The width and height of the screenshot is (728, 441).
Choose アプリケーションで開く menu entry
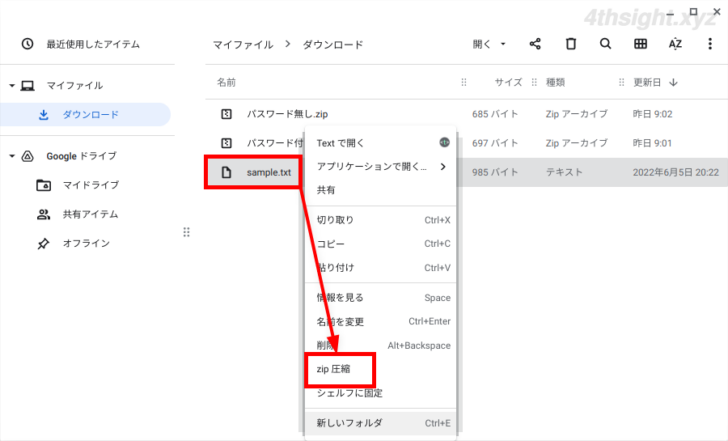coord(381,166)
